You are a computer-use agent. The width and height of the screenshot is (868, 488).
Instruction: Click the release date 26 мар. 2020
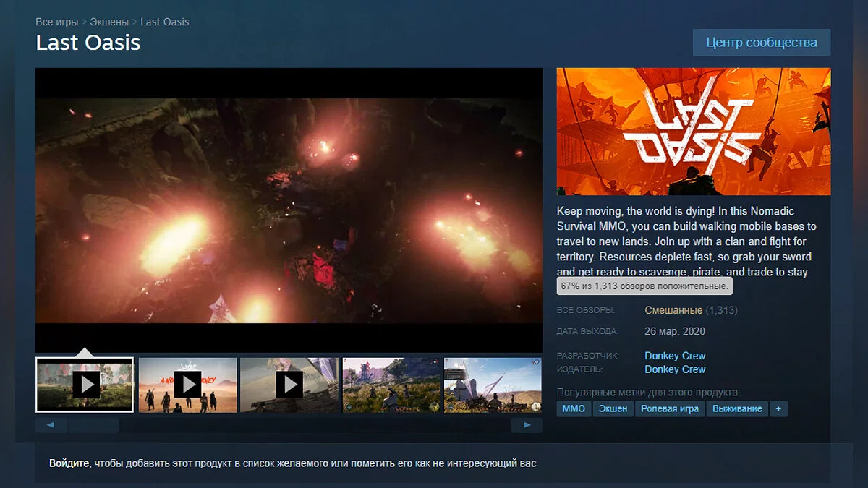(x=675, y=331)
